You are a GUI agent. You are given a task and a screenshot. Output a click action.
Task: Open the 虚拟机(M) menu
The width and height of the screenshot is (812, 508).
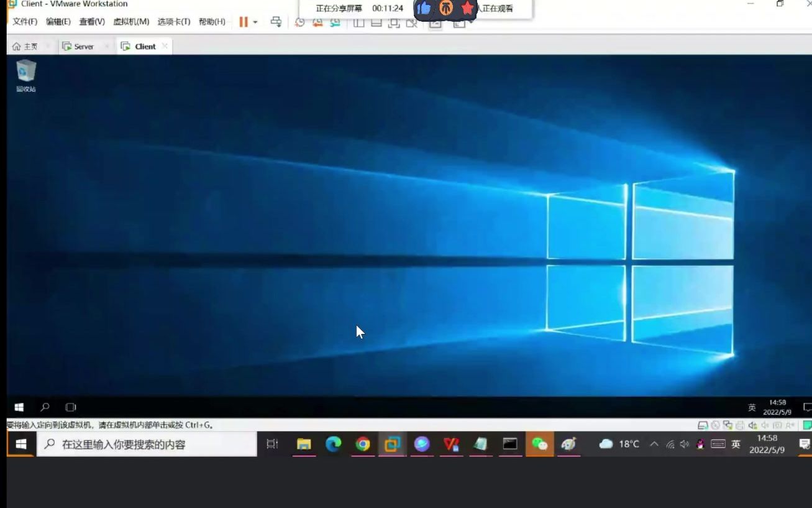(131, 22)
